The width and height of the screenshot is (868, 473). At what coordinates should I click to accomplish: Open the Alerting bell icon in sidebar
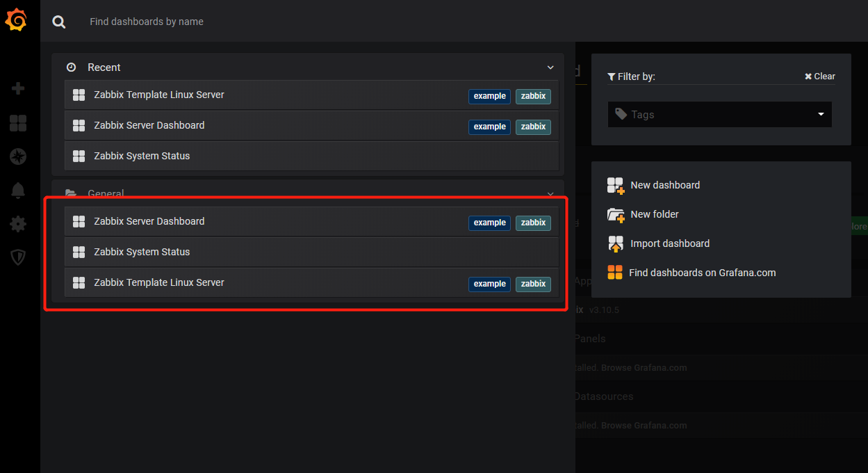pos(18,190)
